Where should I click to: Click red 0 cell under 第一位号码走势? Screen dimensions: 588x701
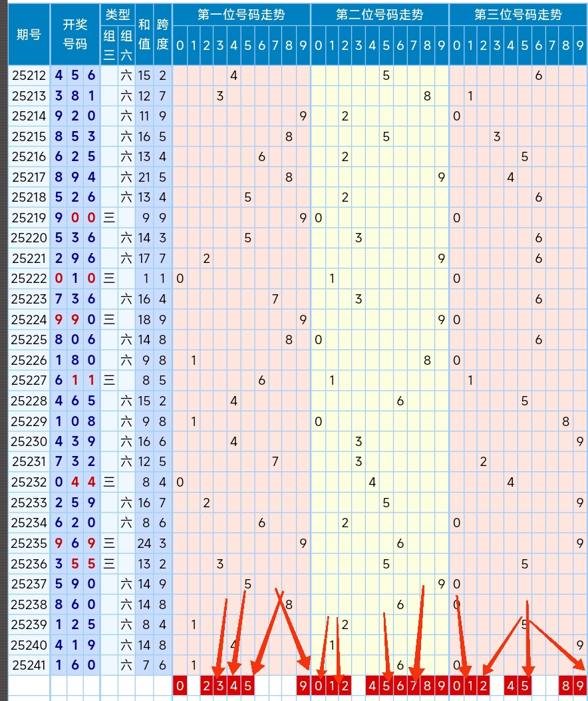coord(180,686)
